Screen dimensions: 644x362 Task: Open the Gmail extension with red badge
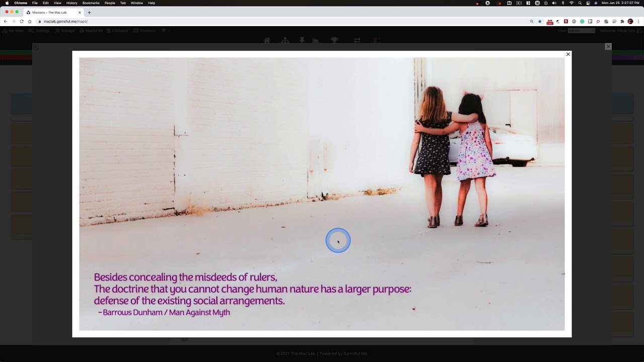pyautogui.click(x=550, y=22)
